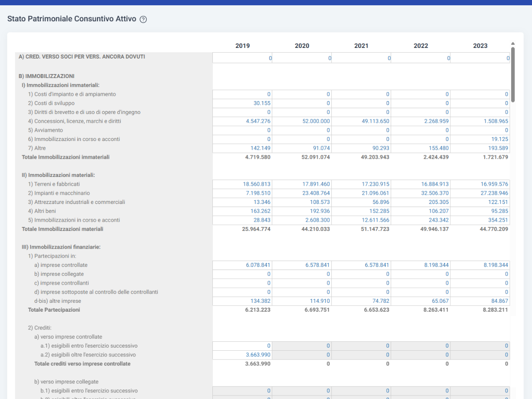Image resolution: width=532 pixels, height=399 pixels.
Task: Click the 2019 column header
Action: (243, 46)
